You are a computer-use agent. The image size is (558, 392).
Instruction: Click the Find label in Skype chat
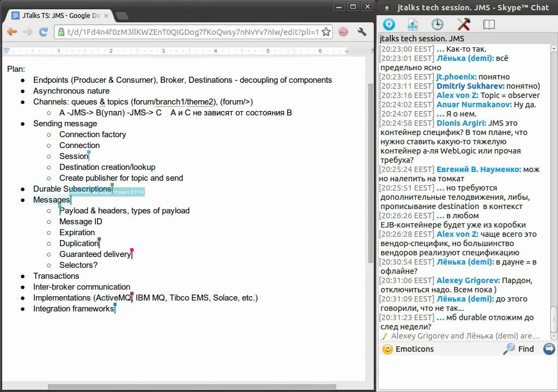pos(526,349)
